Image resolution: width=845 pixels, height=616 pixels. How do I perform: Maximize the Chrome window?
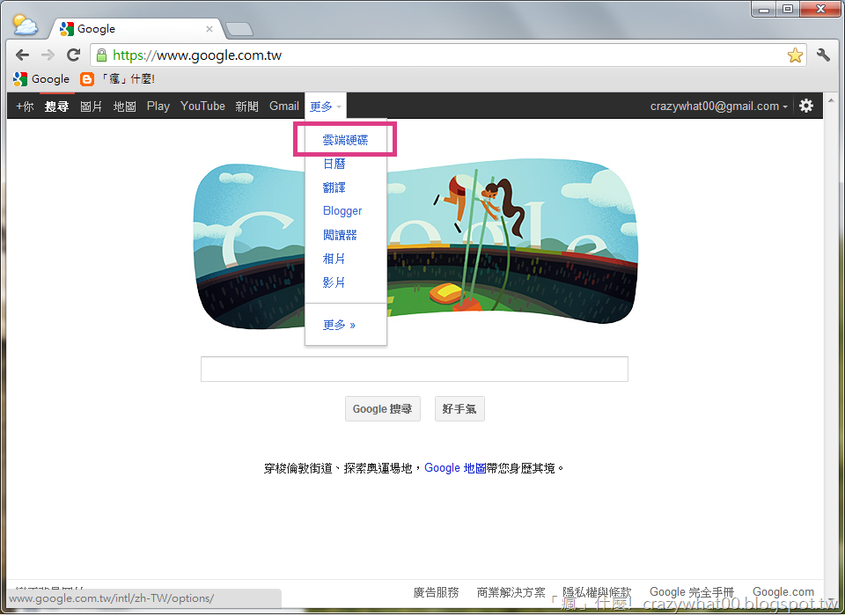tap(788, 10)
